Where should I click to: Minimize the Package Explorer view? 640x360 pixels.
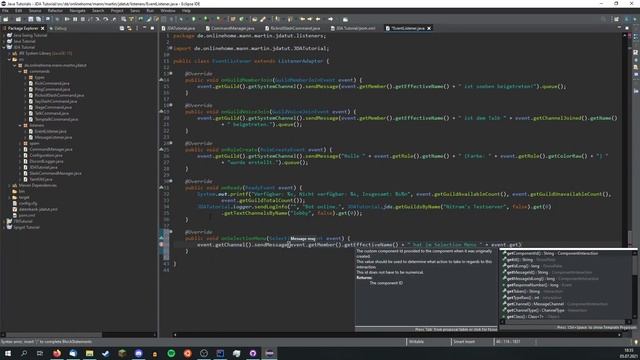[144, 28]
